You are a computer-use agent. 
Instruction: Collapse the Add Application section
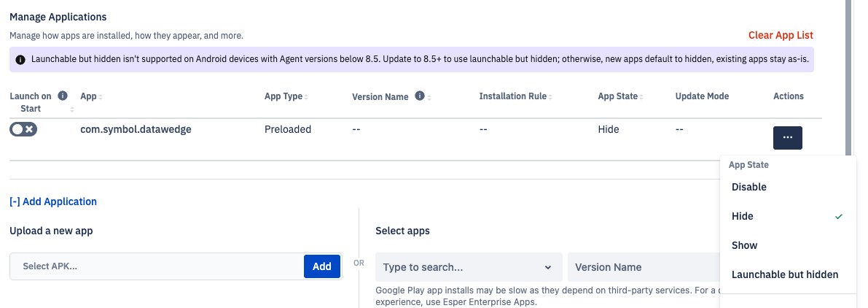coord(53,201)
